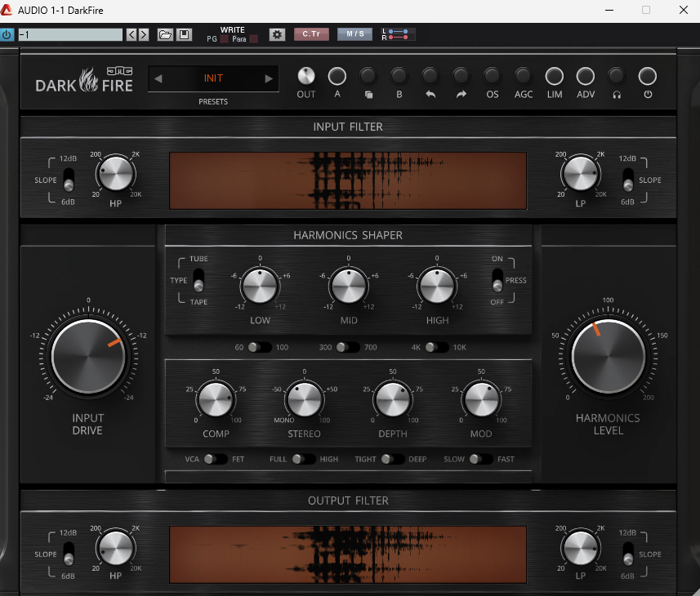
Task: Flip input filter LP slope switch
Action: tap(627, 180)
